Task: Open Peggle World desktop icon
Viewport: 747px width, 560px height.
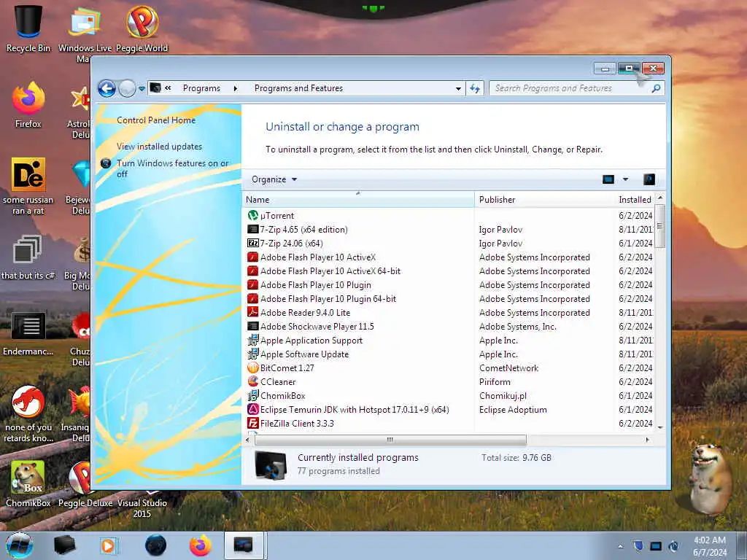Action: pyautogui.click(x=142, y=29)
